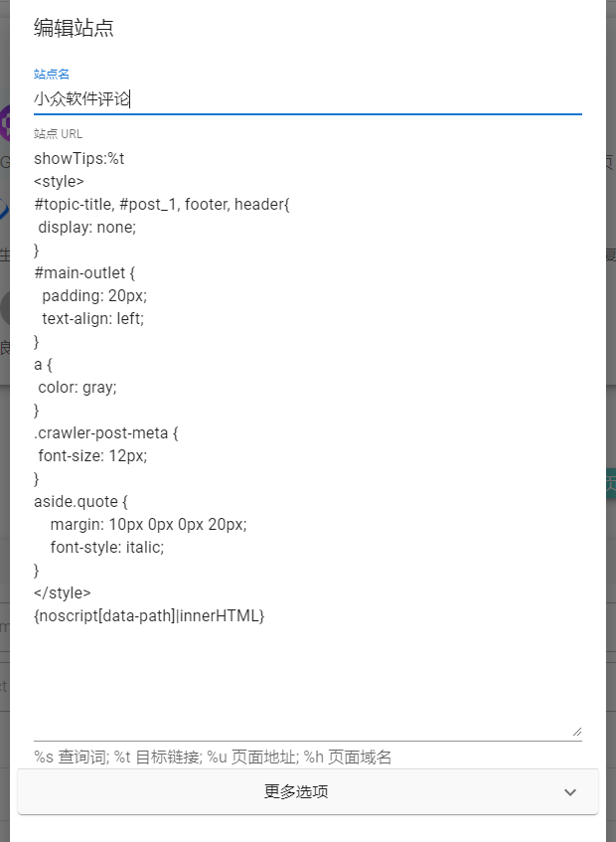Click the font-style: italic; line
616x842 pixels.
107,548
